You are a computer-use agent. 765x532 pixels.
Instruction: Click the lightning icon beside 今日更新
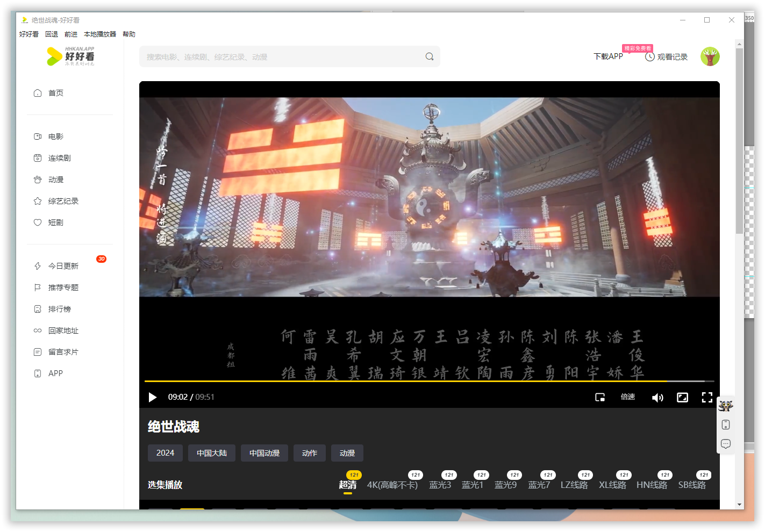(38, 266)
